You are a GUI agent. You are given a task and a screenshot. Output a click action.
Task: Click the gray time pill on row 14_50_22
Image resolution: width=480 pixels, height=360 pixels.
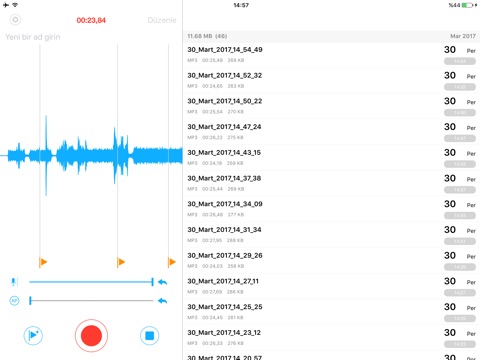click(460, 113)
